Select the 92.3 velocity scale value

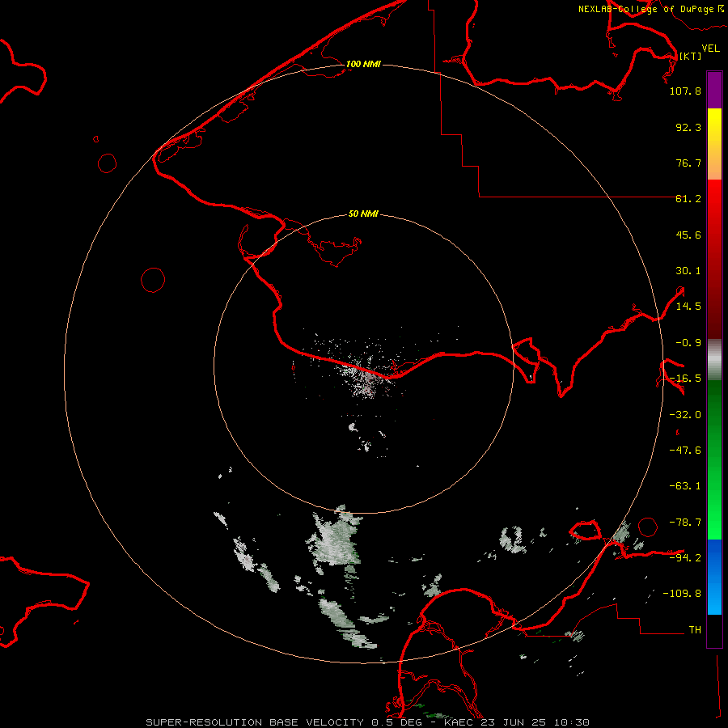688,127
